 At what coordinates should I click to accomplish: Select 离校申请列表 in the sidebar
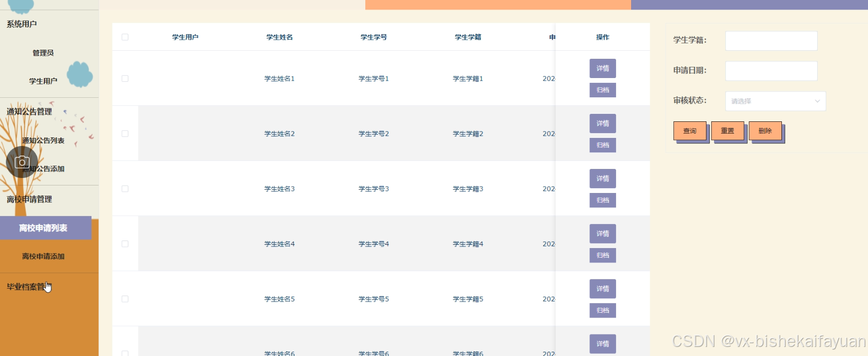45,228
